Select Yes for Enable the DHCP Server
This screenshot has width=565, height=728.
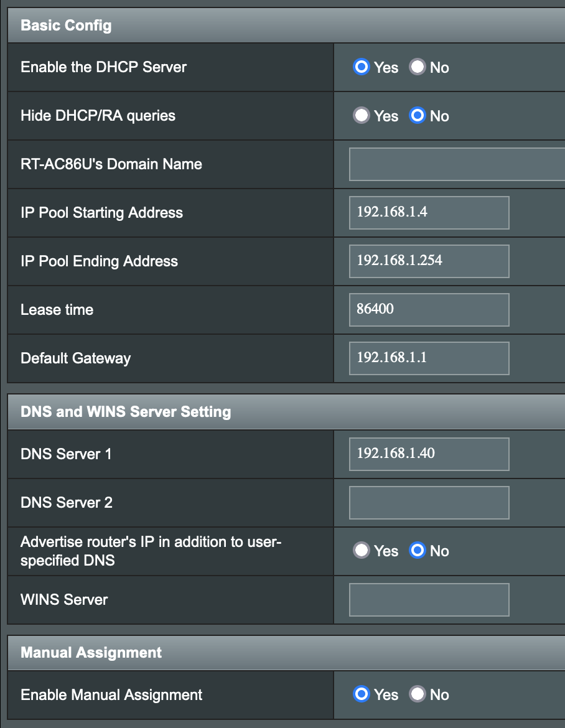click(x=362, y=67)
